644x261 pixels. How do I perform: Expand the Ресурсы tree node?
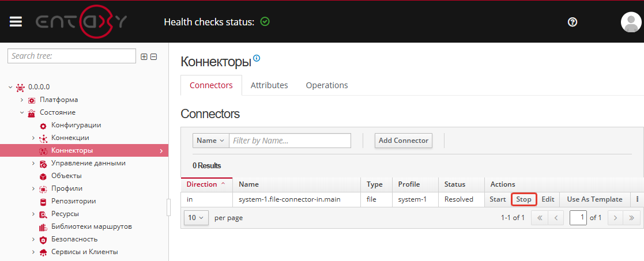[33, 214]
